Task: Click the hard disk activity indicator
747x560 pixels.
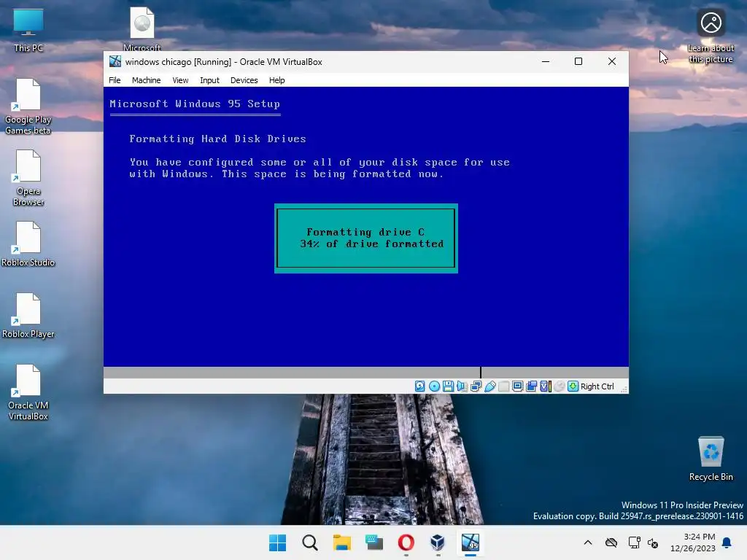Action: pyautogui.click(x=419, y=386)
